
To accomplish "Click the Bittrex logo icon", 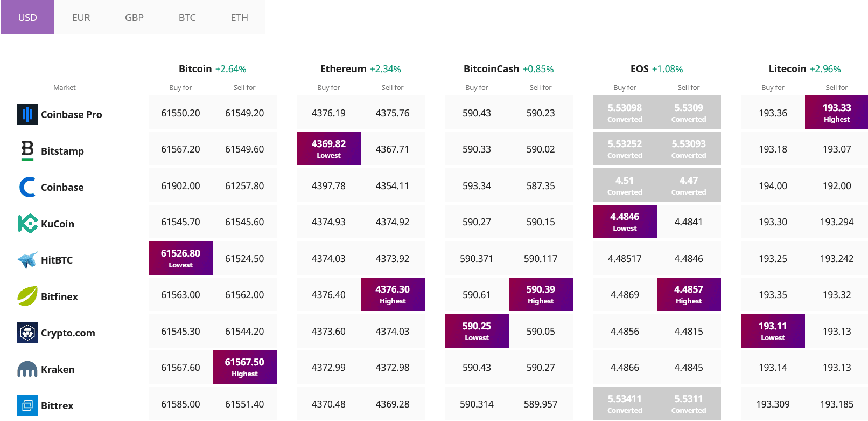I will click(27, 405).
